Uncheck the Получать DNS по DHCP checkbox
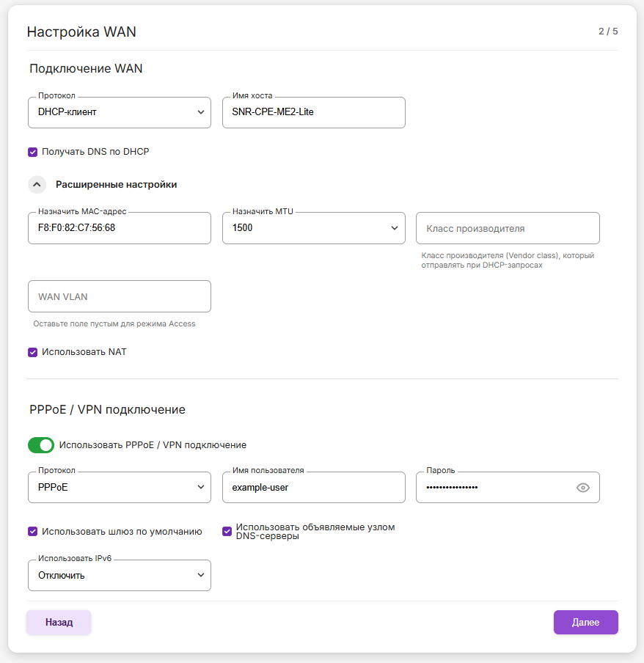Screen dimensions: 644x663 pyautogui.click(x=32, y=152)
